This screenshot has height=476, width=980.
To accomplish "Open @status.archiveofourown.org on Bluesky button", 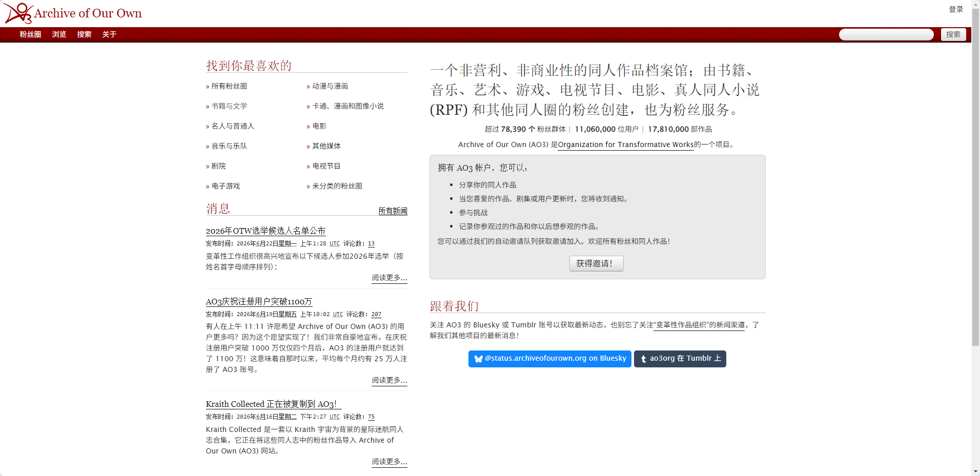I will 550,359.
